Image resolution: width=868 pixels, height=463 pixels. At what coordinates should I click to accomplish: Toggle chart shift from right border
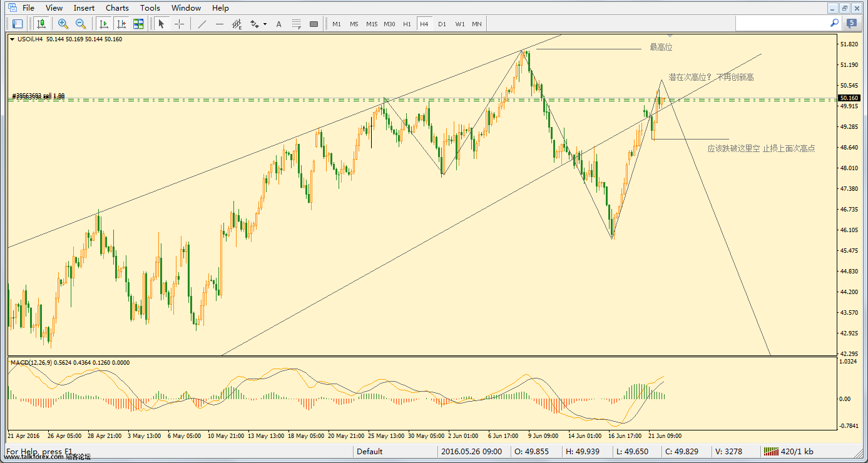point(121,24)
